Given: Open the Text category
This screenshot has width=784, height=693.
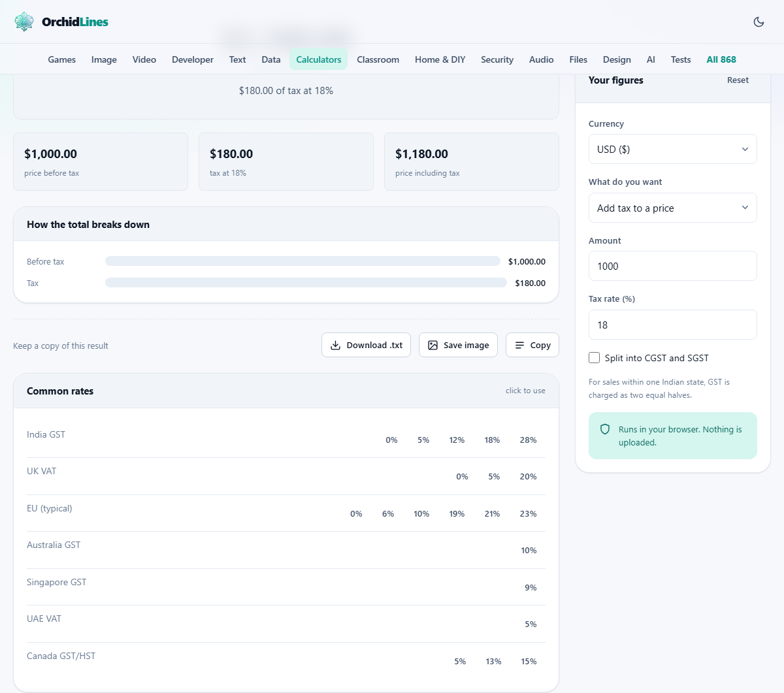Looking at the screenshot, I should [x=237, y=59].
